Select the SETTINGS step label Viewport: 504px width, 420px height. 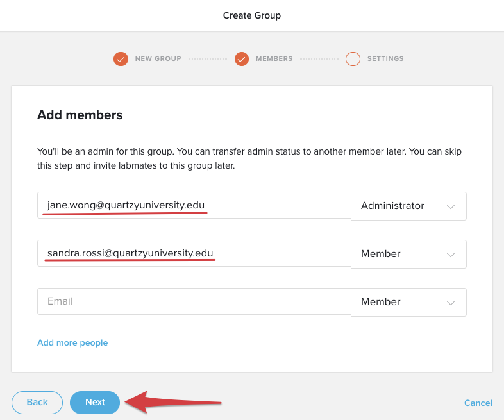[385, 59]
